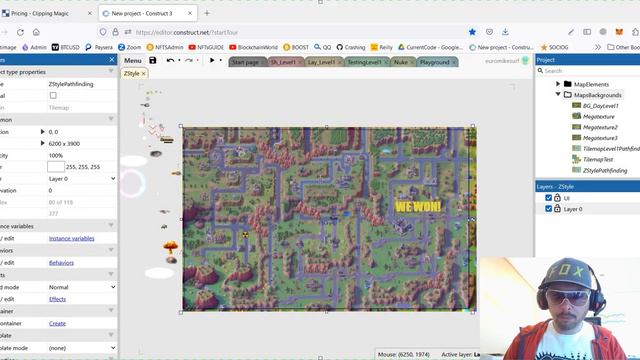Select the mushroom cloud sprite beside layout
640x360 pixels.
[x=170, y=246]
